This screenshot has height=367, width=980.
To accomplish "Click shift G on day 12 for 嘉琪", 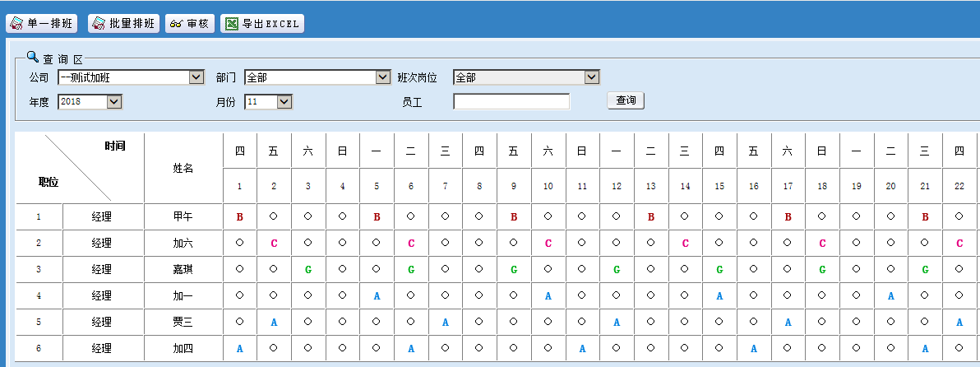I will [617, 269].
